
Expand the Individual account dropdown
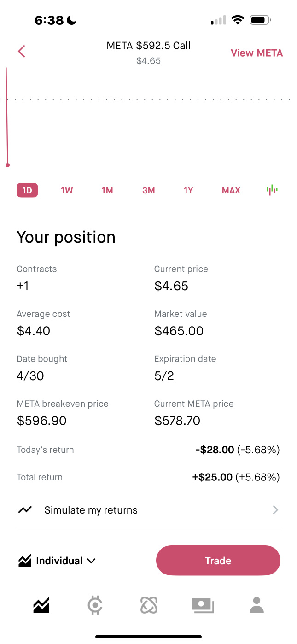(57, 561)
